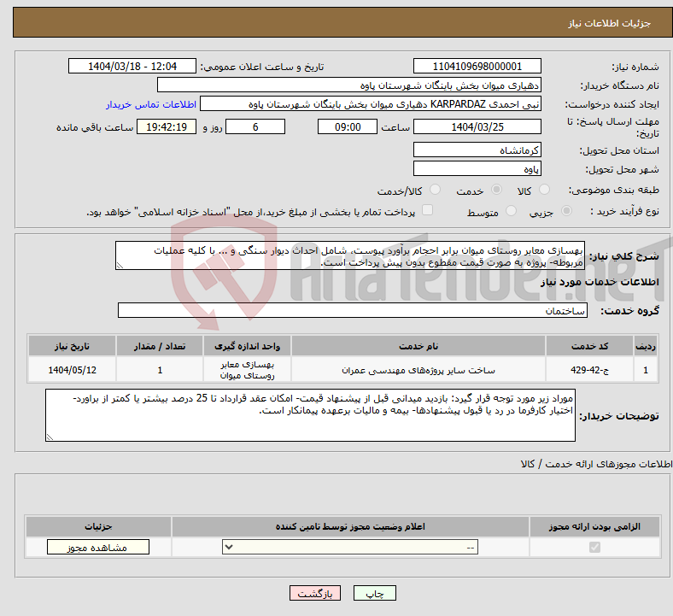Click the buyer notes text area

click(x=310, y=415)
